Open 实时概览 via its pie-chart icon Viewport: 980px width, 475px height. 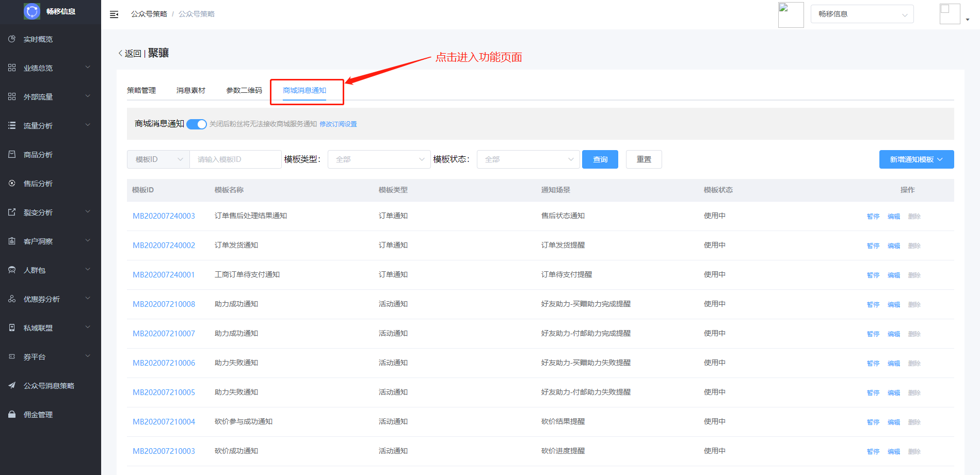(12, 39)
